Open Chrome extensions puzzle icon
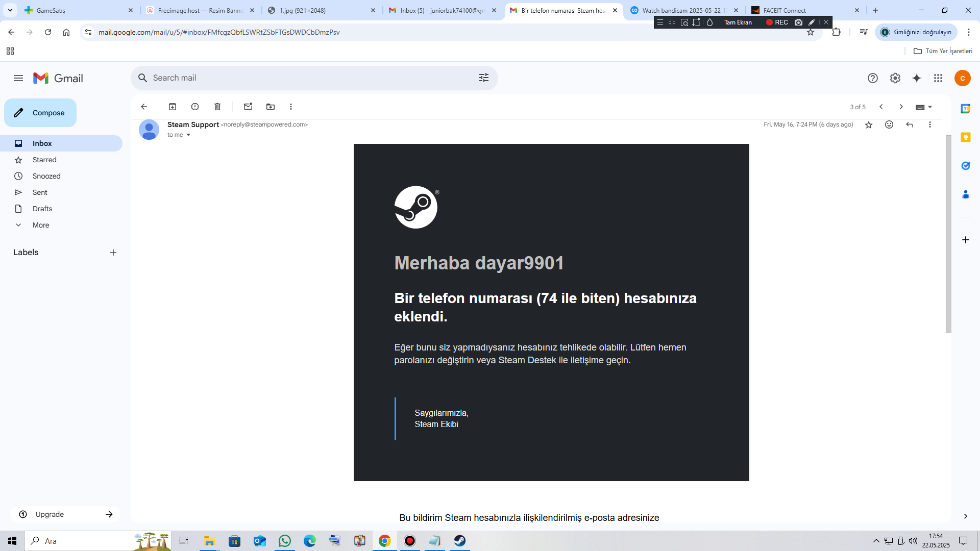Screen dimensions: 980x551 point(836,32)
